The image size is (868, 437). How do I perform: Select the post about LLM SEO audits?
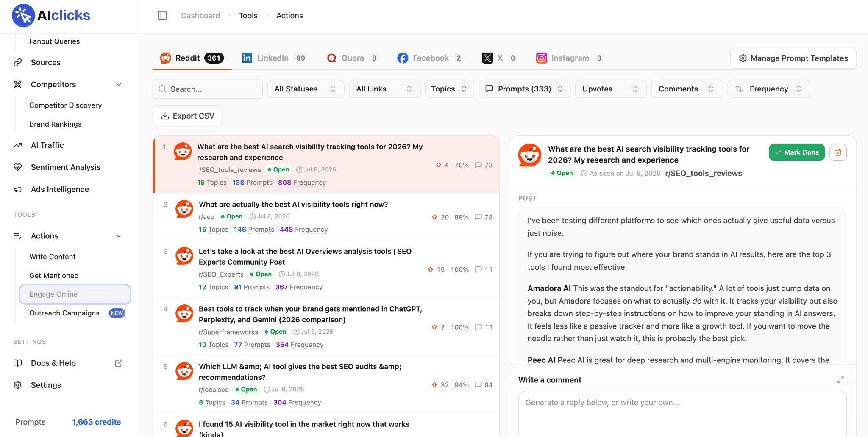click(326, 384)
